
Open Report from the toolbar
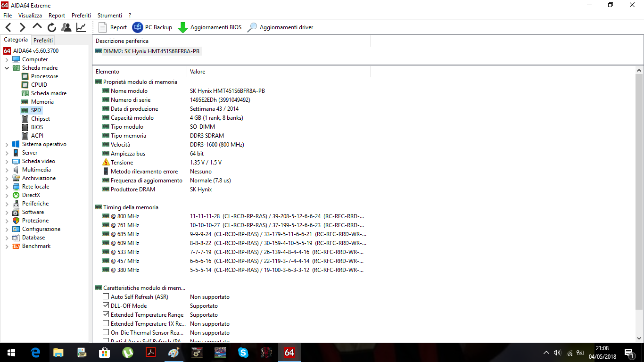point(113,27)
